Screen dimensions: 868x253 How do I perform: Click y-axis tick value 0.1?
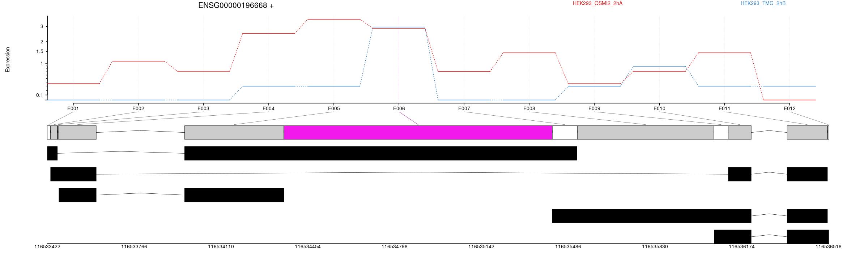(39, 95)
